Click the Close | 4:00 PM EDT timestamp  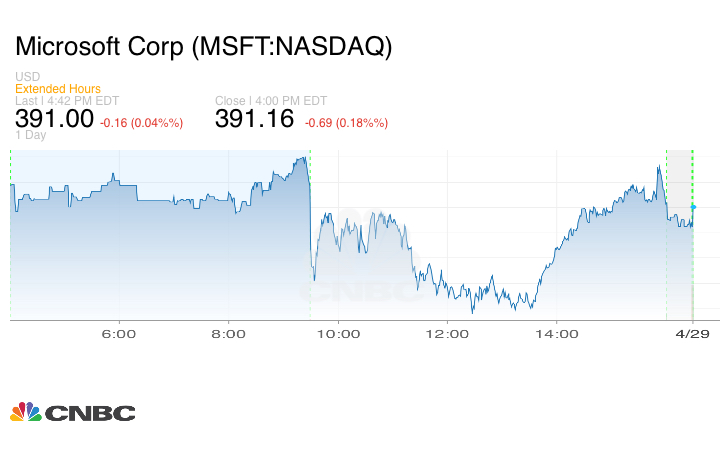[x=268, y=100]
